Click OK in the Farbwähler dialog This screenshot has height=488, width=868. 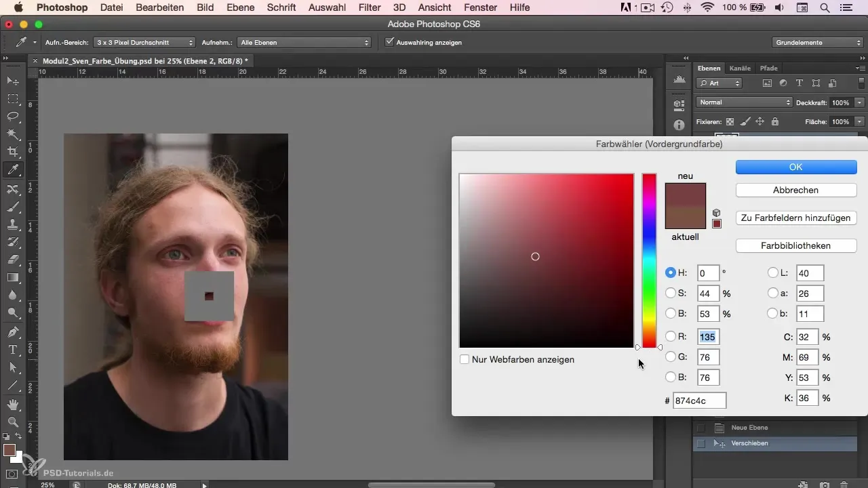796,167
